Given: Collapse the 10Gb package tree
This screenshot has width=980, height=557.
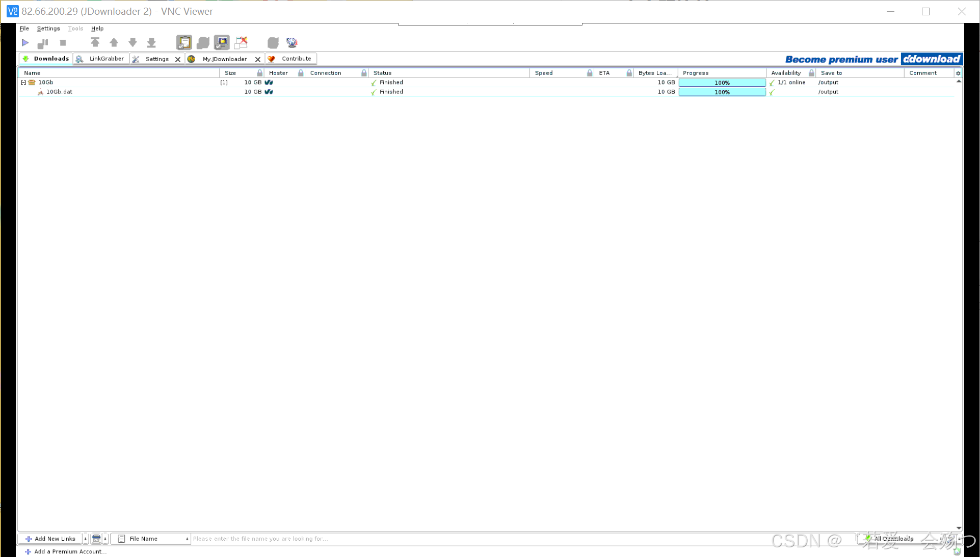Looking at the screenshot, I should (23, 82).
